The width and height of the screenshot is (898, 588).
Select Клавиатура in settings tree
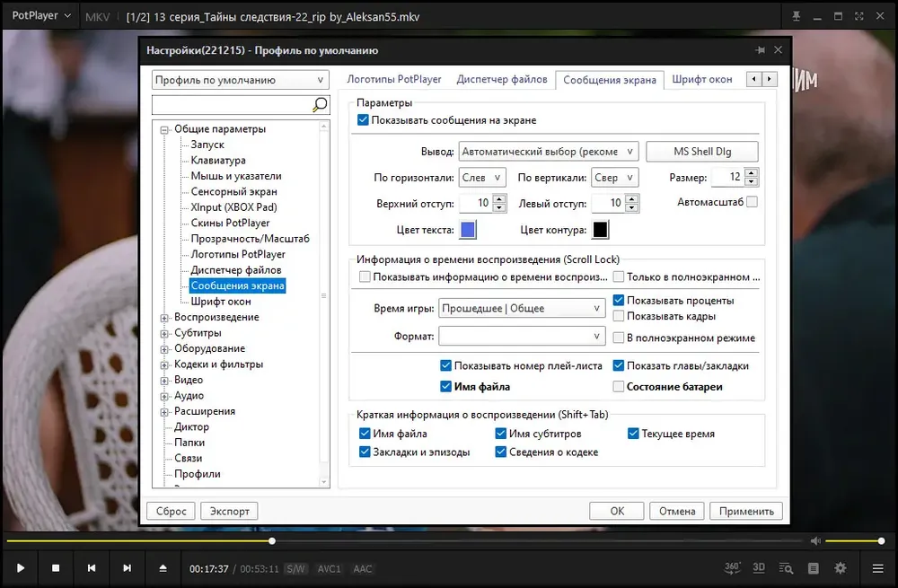[218, 161]
